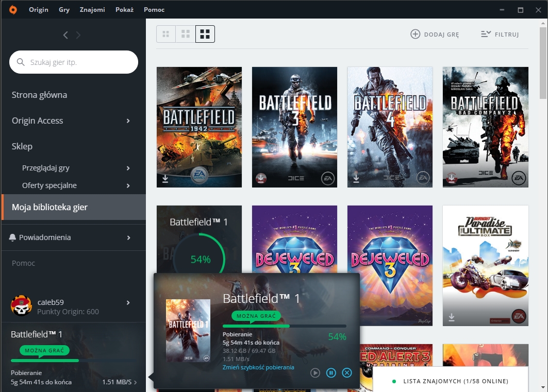Click download progress bar in popup
The width and height of the screenshot is (548, 392).
tap(285, 326)
